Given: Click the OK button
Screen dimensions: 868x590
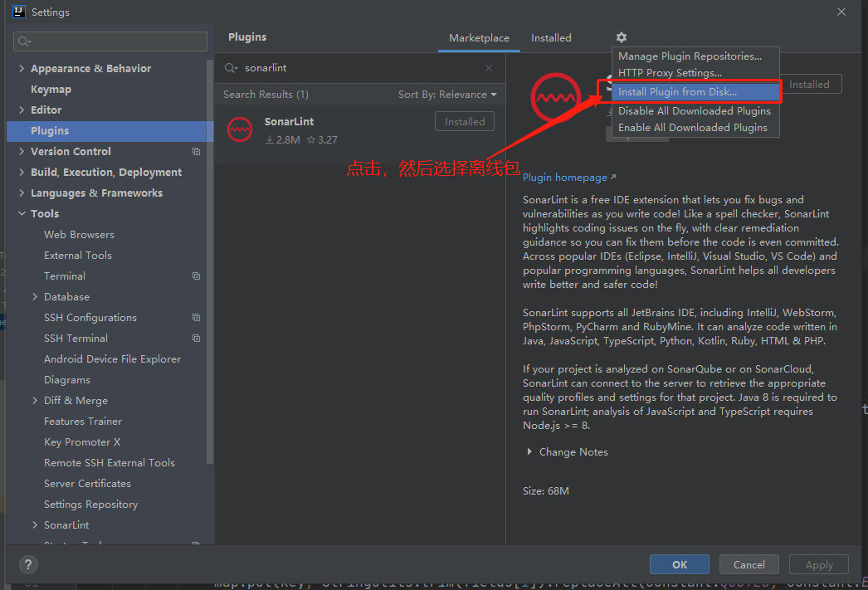Looking at the screenshot, I should (680, 564).
